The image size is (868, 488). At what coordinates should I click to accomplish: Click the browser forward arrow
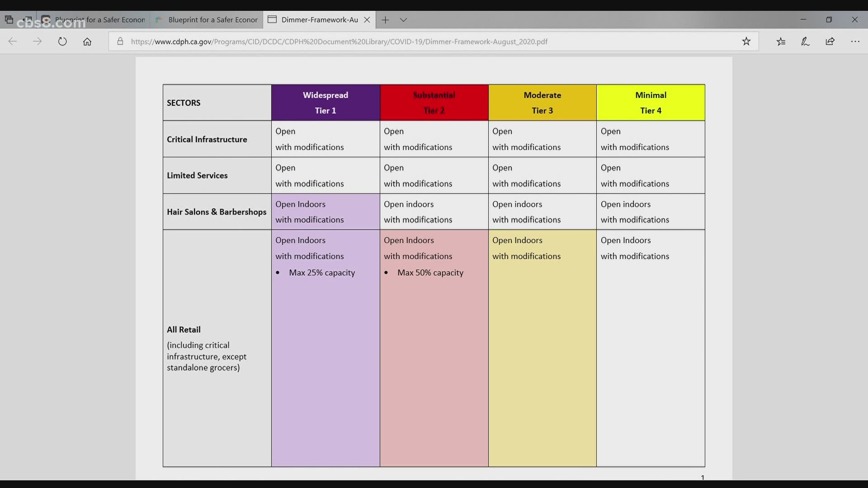click(38, 42)
